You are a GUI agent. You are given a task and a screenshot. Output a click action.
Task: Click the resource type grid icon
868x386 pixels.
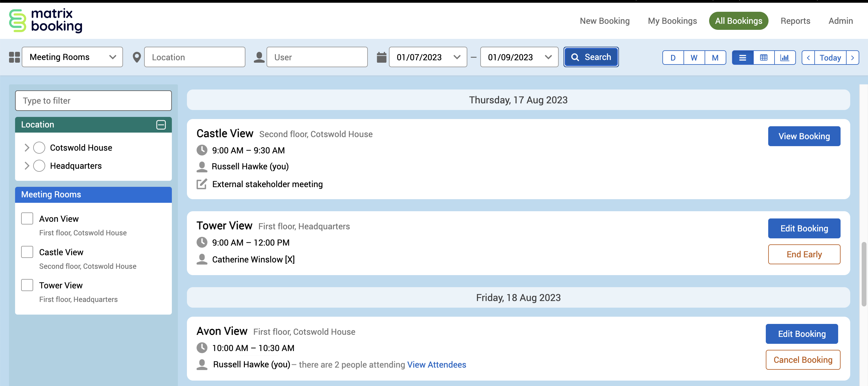[x=14, y=57]
